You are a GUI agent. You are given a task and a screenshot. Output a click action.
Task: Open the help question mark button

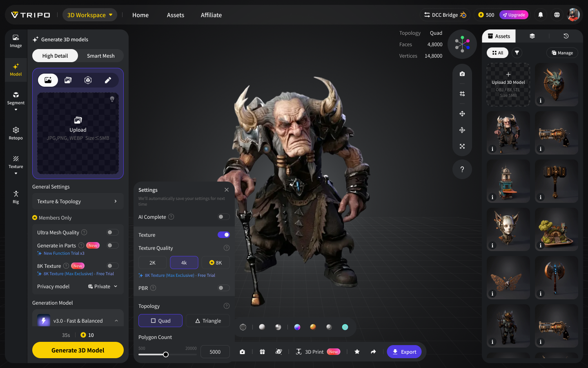tap(462, 169)
